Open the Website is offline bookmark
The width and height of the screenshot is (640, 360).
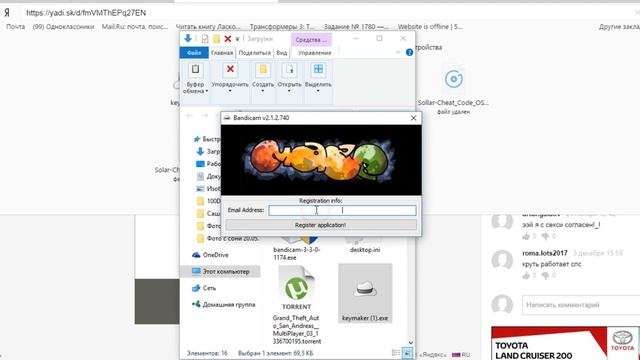pyautogui.click(x=430, y=27)
